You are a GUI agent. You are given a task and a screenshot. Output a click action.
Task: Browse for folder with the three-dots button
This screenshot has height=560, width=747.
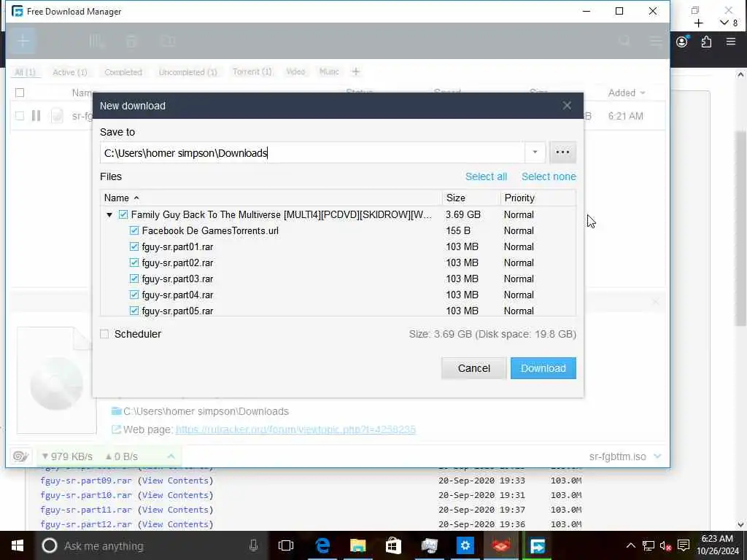coord(562,152)
